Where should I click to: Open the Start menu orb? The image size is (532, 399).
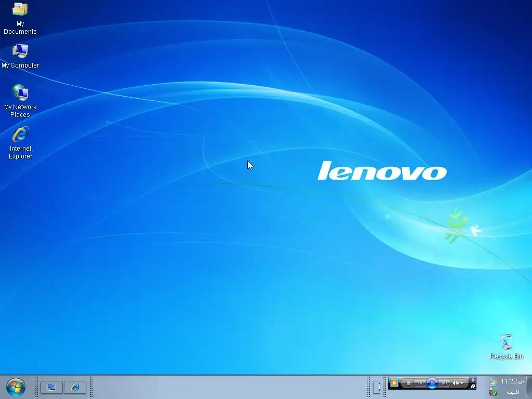(16, 388)
